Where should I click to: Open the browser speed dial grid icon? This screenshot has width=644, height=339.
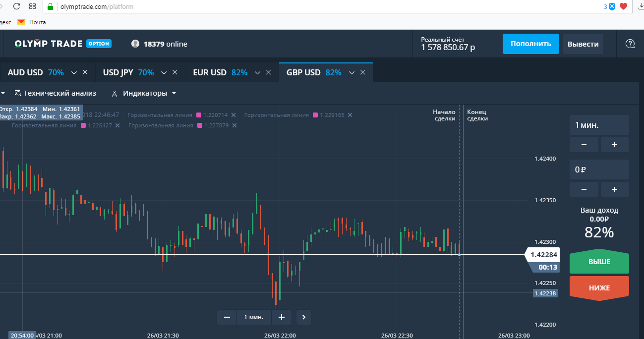point(33,7)
